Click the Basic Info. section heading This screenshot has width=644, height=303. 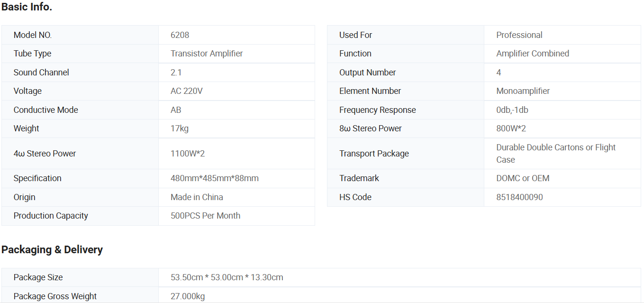pos(27,7)
